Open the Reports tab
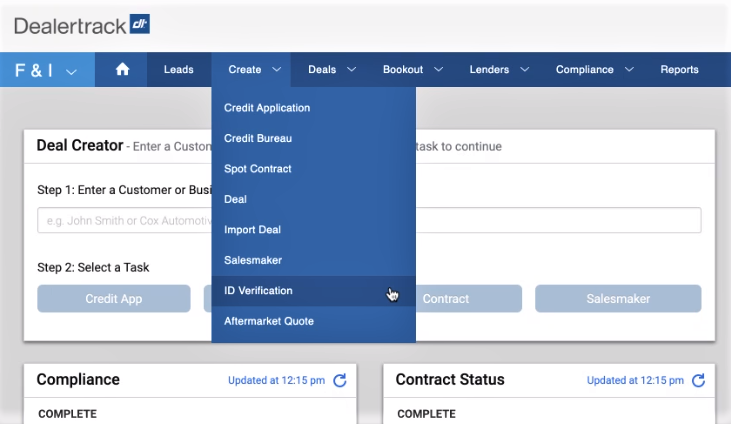The width and height of the screenshot is (731, 424). (x=679, y=70)
